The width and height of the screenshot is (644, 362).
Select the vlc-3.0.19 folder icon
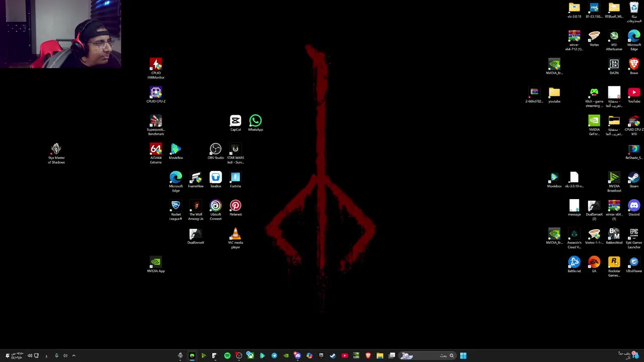[574, 11]
